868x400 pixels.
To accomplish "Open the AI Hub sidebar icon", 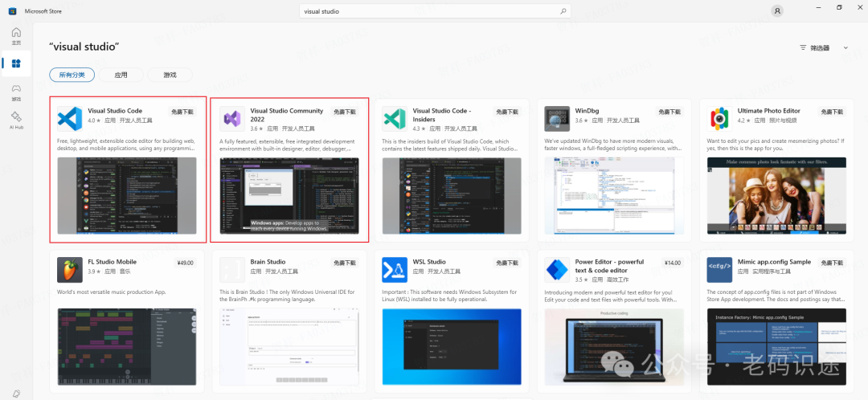I will click(16, 116).
